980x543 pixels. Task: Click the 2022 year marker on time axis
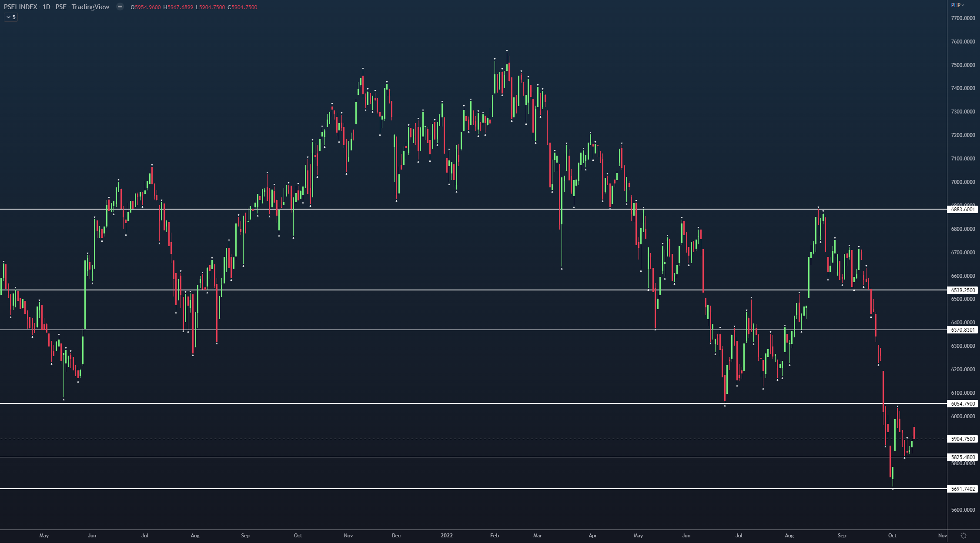(446, 536)
